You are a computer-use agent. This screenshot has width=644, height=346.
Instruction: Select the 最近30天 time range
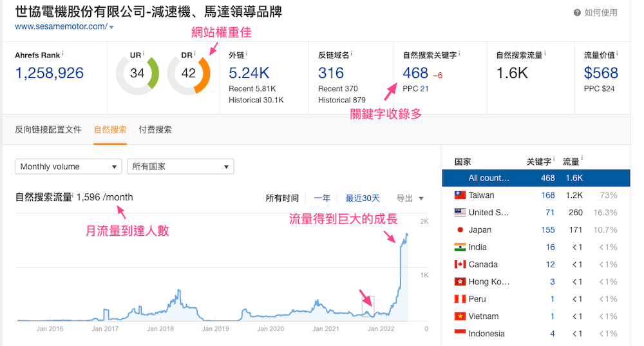click(x=362, y=198)
